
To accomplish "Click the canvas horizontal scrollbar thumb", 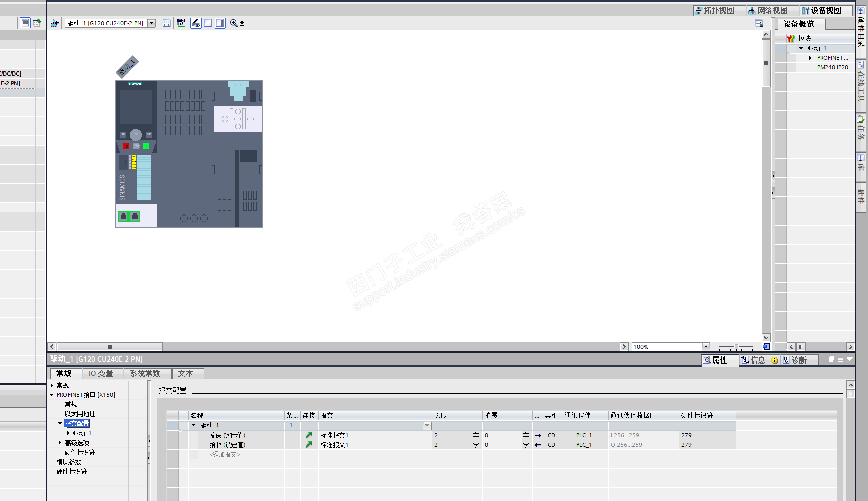I will click(110, 347).
